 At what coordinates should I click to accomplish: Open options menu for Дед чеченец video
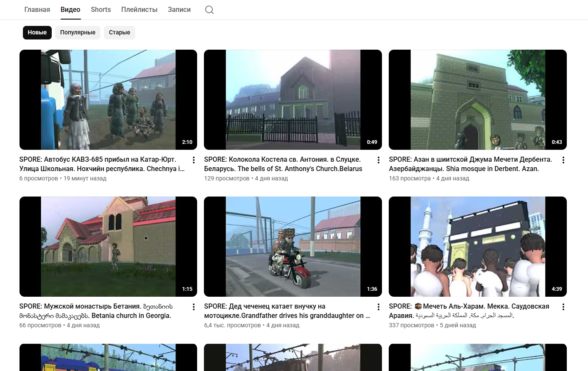click(379, 307)
